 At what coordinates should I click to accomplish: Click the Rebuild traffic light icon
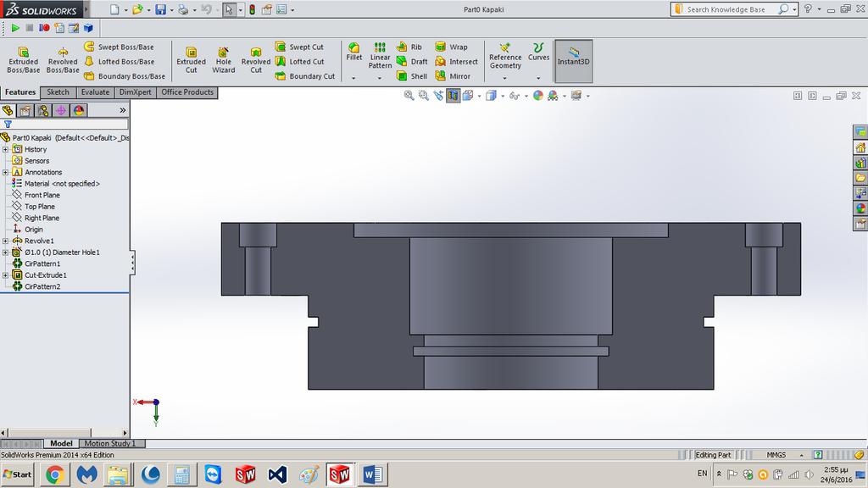(252, 9)
